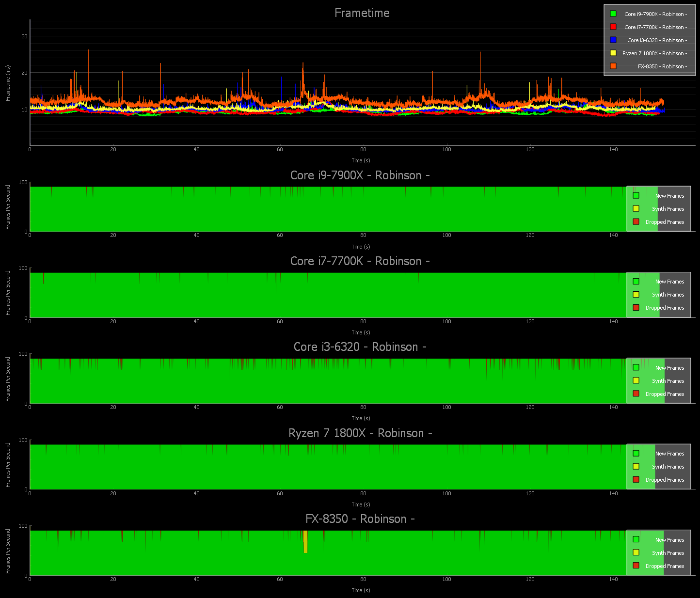This screenshot has height=598, width=700.
Task: Click the yellow Ryzen 7 1800X legend swatch
Action: point(613,53)
